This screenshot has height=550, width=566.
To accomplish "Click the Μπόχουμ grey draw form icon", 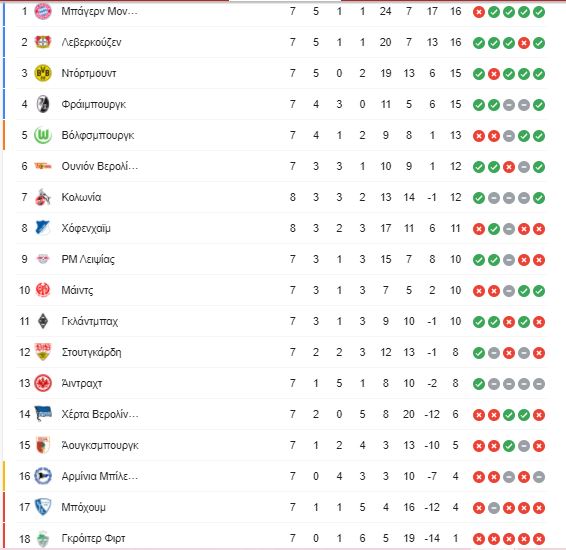I will pos(494,508).
